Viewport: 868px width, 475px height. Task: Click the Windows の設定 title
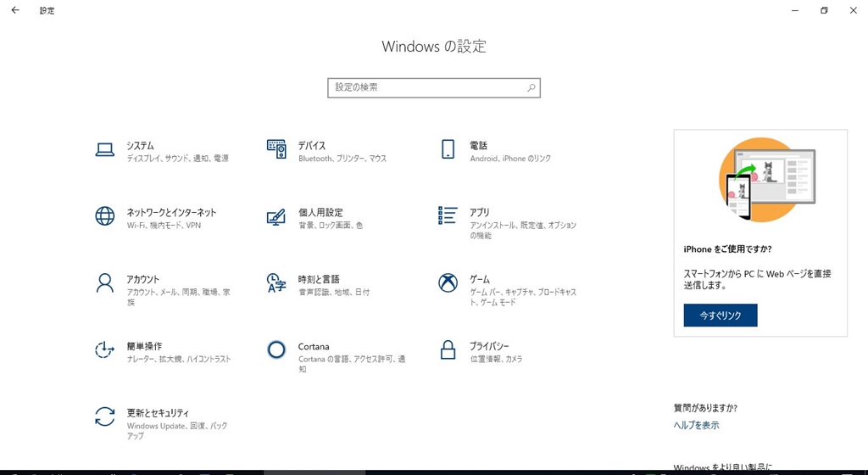click(434, 46)
